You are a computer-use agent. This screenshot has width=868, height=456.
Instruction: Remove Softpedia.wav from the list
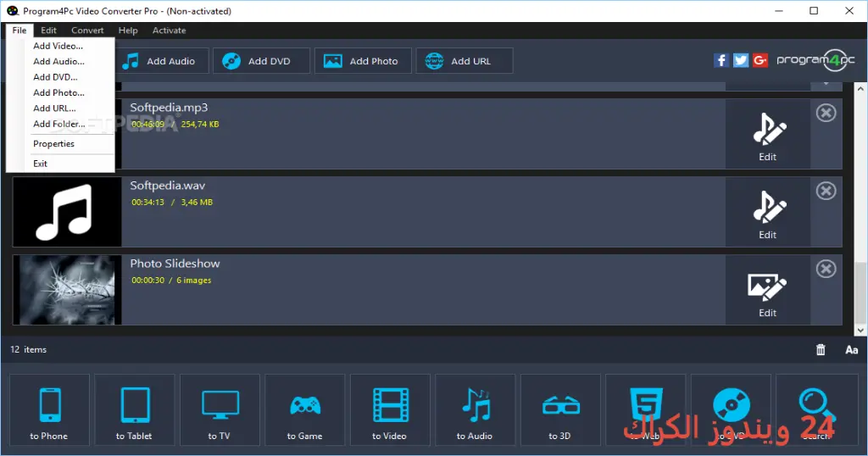click(826, 191)
